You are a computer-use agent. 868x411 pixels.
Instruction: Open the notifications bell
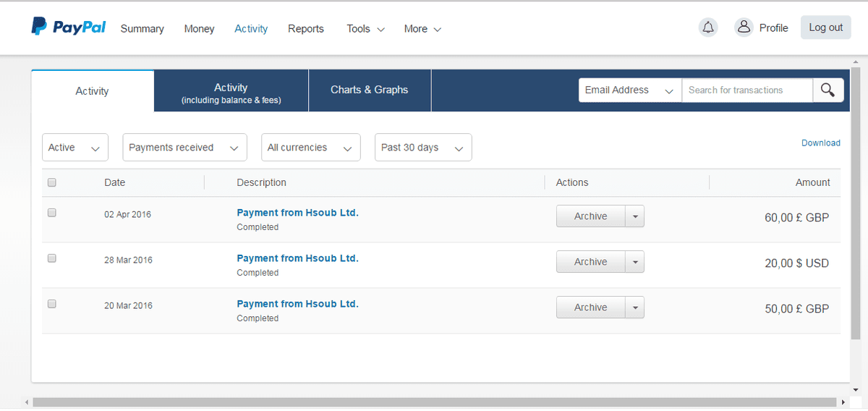[708, 27]
